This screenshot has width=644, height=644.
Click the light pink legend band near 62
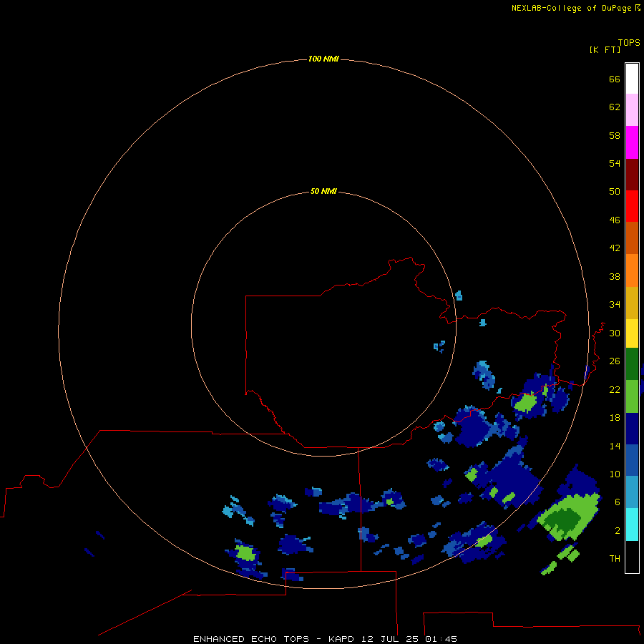pos(632,109)
